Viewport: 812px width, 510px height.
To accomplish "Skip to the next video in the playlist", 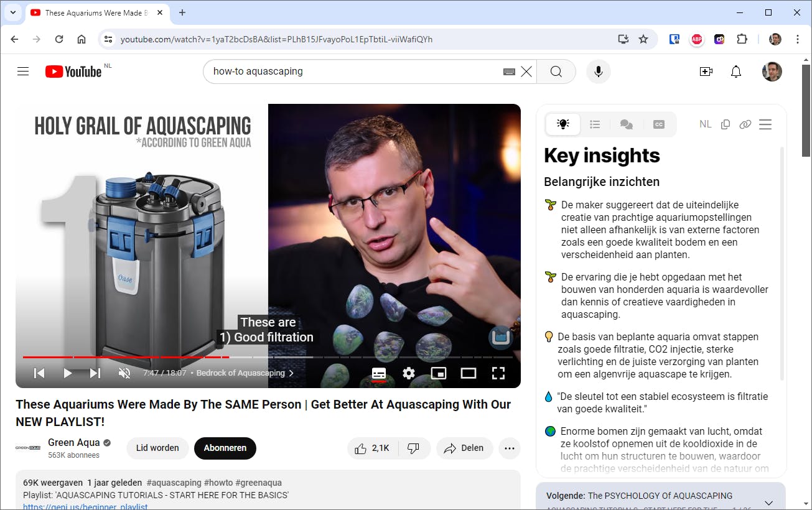I will 95,373.
